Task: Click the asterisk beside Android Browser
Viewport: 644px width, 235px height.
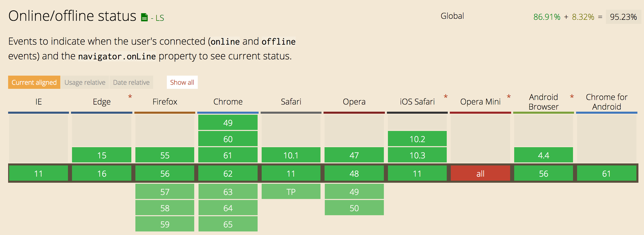Action: click(572, 97)
